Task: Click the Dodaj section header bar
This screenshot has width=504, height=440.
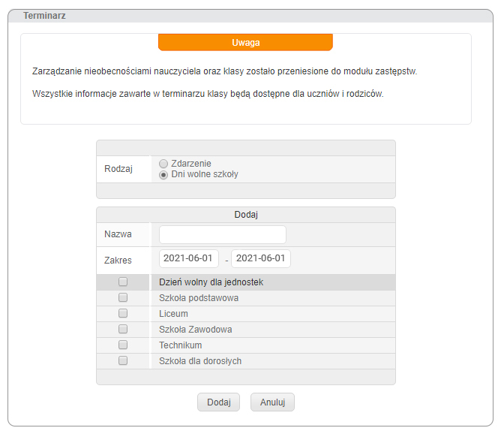Action: point(245,215)
